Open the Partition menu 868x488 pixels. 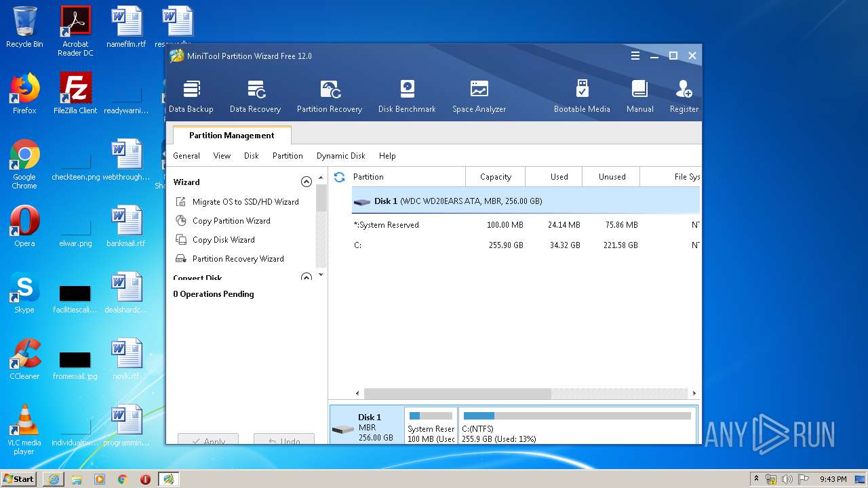[x=288, y=156]
